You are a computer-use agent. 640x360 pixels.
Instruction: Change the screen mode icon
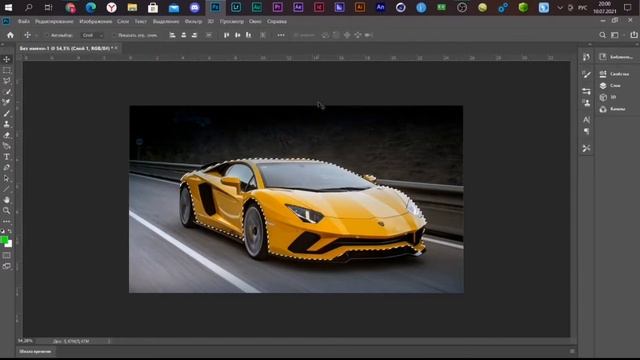pos(7,266)
